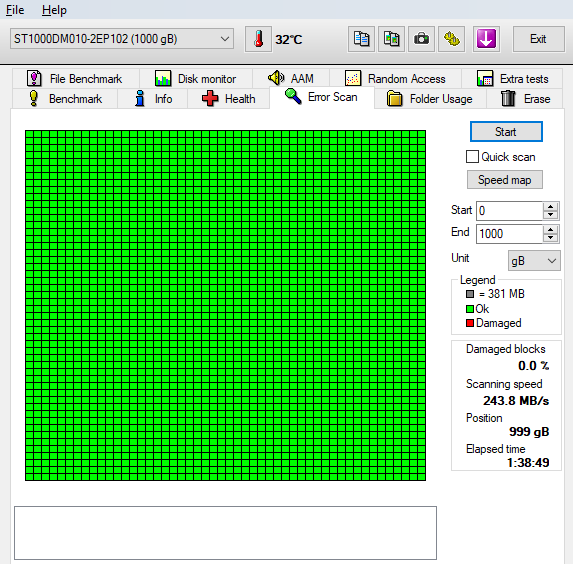Click the purple download arrow icon

(x=486, y=39)
